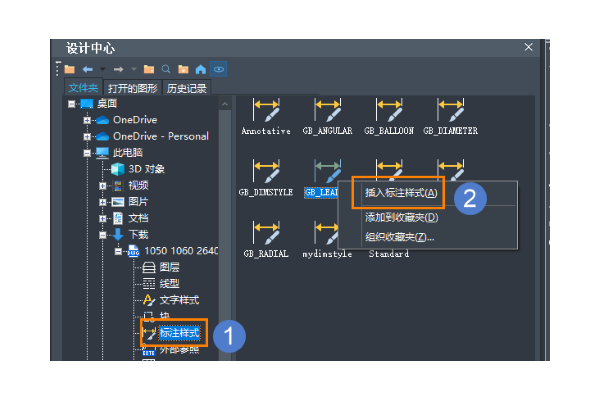Go forward using the right arrow icon
This screenshot has height=400, width=600.
click(118, 69)
